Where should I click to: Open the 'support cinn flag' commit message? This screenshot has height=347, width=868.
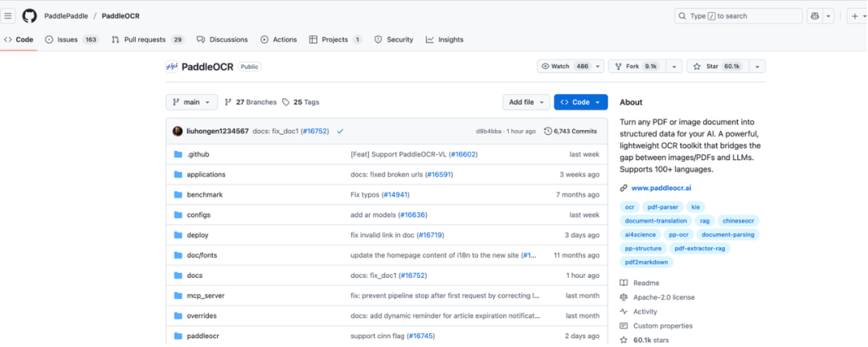coord(378,336)
